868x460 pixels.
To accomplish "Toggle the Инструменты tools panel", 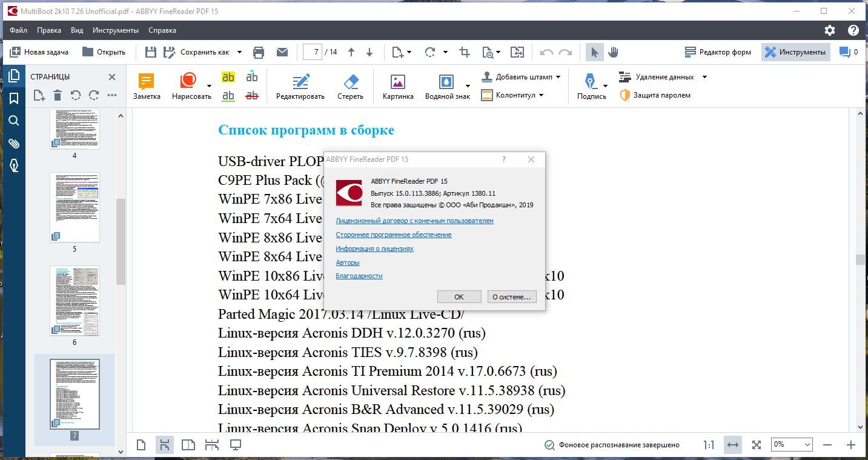I will click(x=795, y=52).
